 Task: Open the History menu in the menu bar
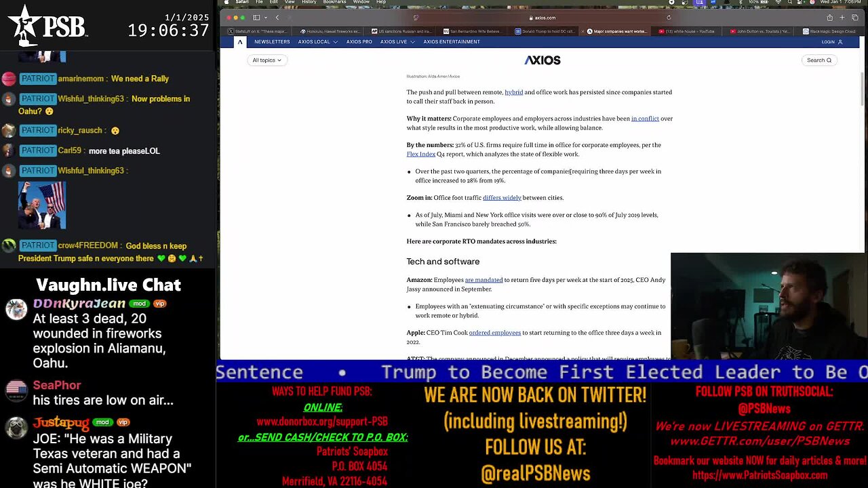[x=309, y=2]
